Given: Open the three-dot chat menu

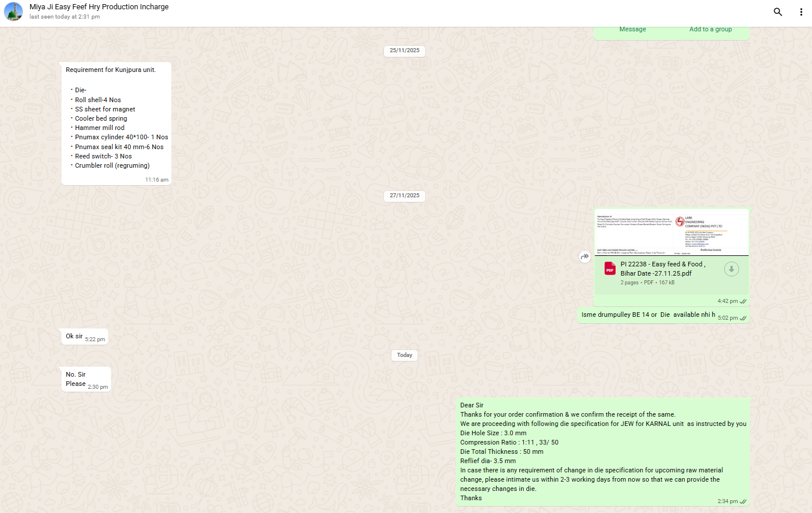Looking at the screenshot, I should (x=801, y=12).
